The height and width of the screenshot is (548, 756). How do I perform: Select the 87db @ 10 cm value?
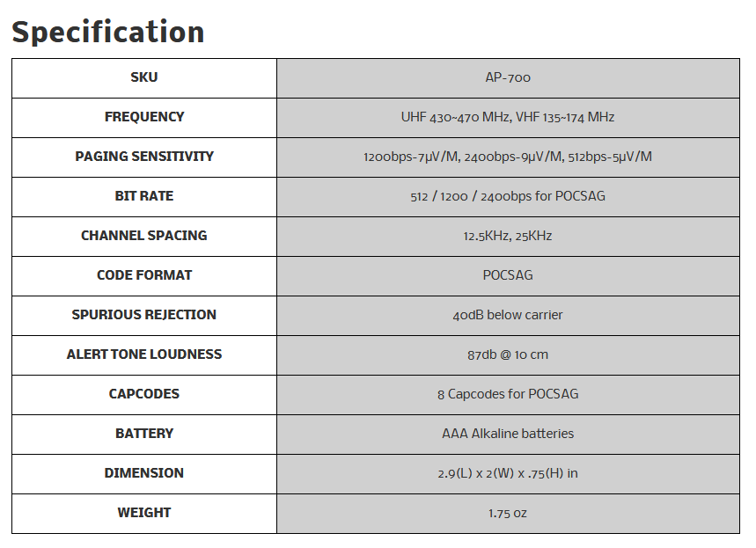pyautogui.click(x=508, y=354)
